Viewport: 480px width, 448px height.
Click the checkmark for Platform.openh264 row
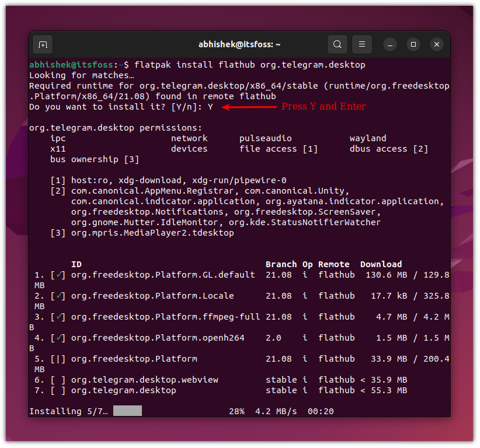click(x=58, y=338)
